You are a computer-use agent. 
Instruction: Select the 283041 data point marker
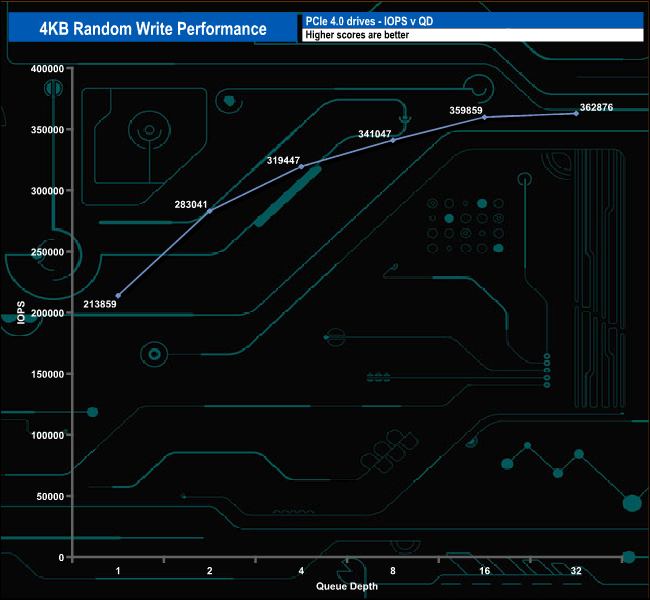pos(210,211)
